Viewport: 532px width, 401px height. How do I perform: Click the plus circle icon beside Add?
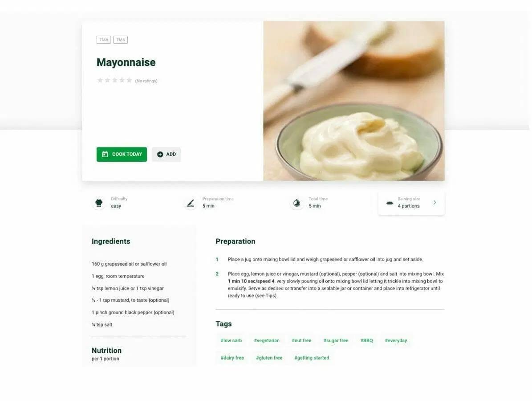pos(160,155)
